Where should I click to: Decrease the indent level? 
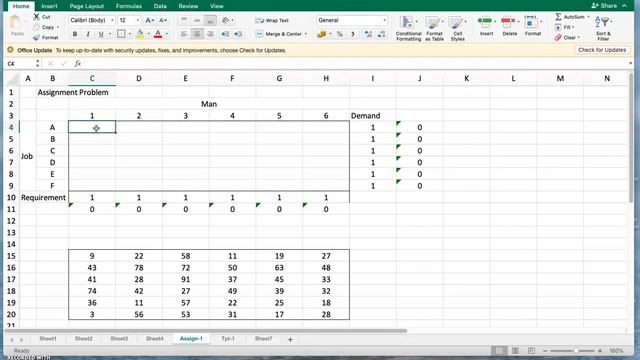[x=225, y=34]
